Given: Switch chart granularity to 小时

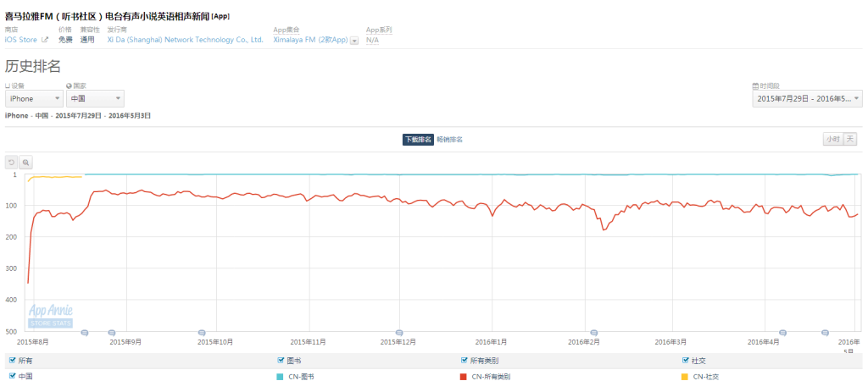Looking at the screenshot, I should (832, 140).
